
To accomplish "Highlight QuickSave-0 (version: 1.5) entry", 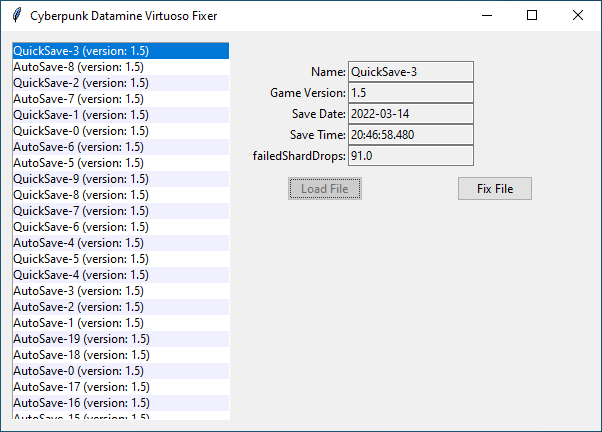I will (121, 131).
